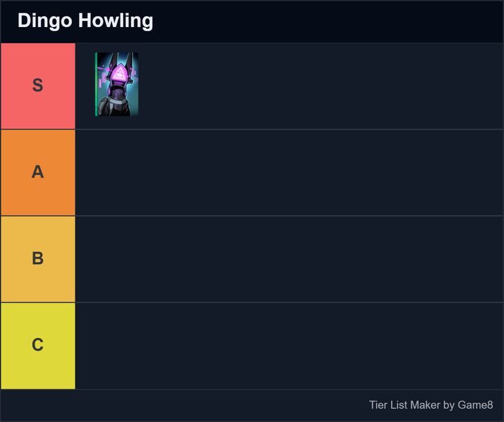Click the empty A tier row
This screenshot has width=504, height=422.
tap(289, 172)
